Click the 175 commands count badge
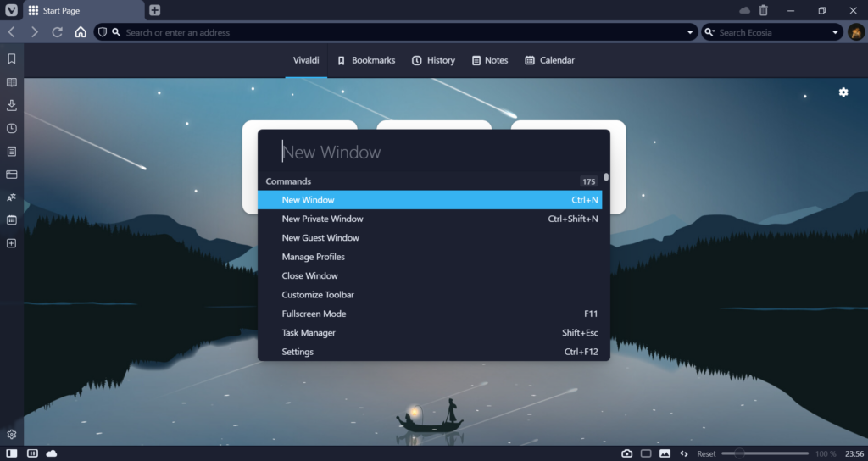 (588, 181)
